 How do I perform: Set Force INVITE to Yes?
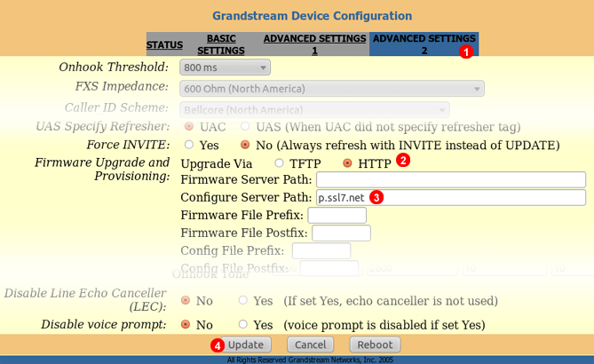coord(188,145)
